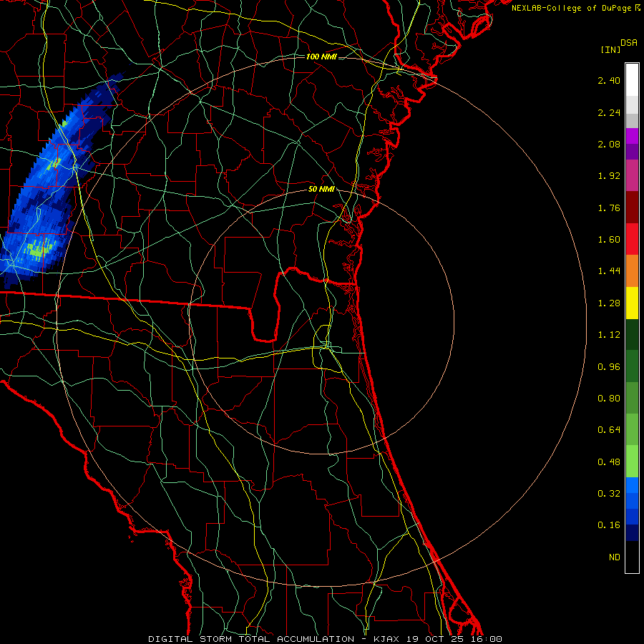644x644 pixels.
Task: Click the bright blue swatch near 0.32
Action: (632, 485)
